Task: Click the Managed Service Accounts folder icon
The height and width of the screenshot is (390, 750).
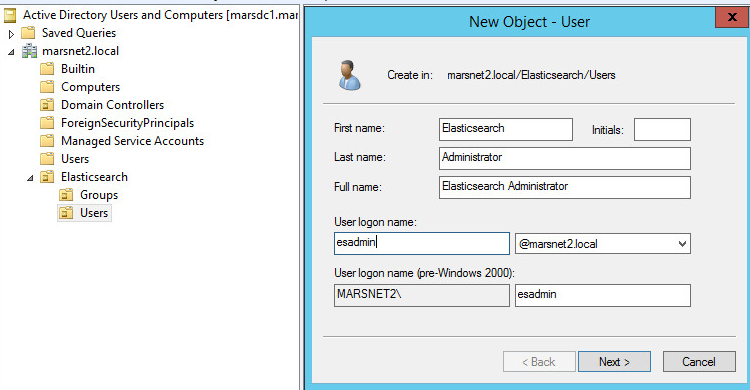Action: click(x=47, y=141)
